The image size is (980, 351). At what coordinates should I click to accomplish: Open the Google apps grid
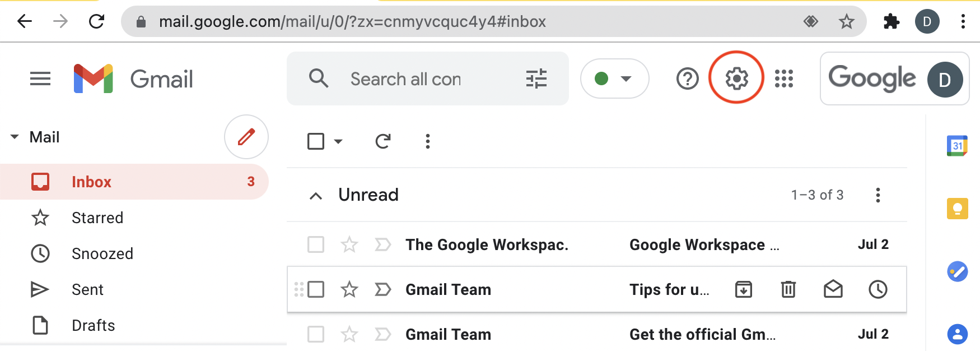click(x=784, y=78)
